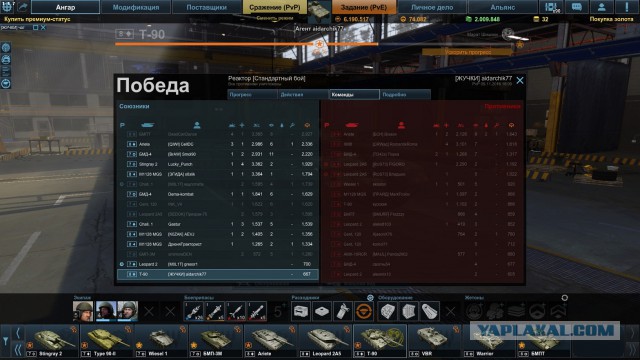Click the bottom left sidebar round icon
This screenshot has width=640, height=360.
6,84
